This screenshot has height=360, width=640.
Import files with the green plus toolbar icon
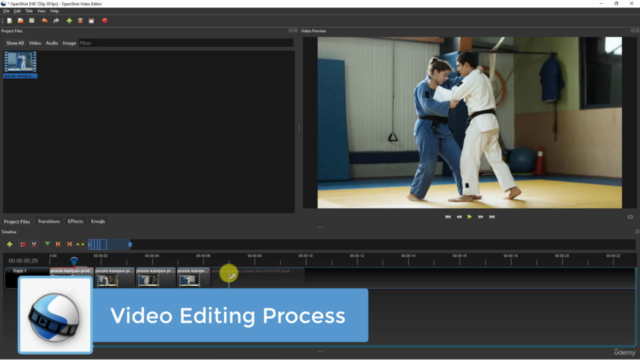tap(69, 20)
